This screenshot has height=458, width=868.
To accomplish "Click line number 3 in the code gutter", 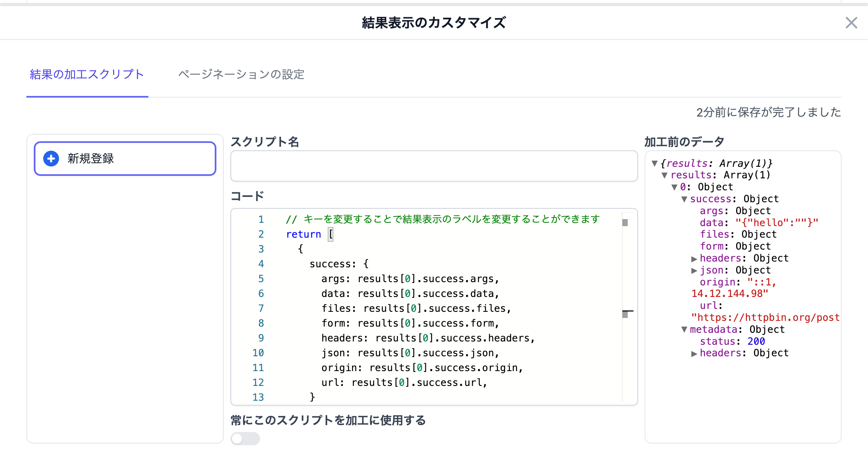I will 261,249.
